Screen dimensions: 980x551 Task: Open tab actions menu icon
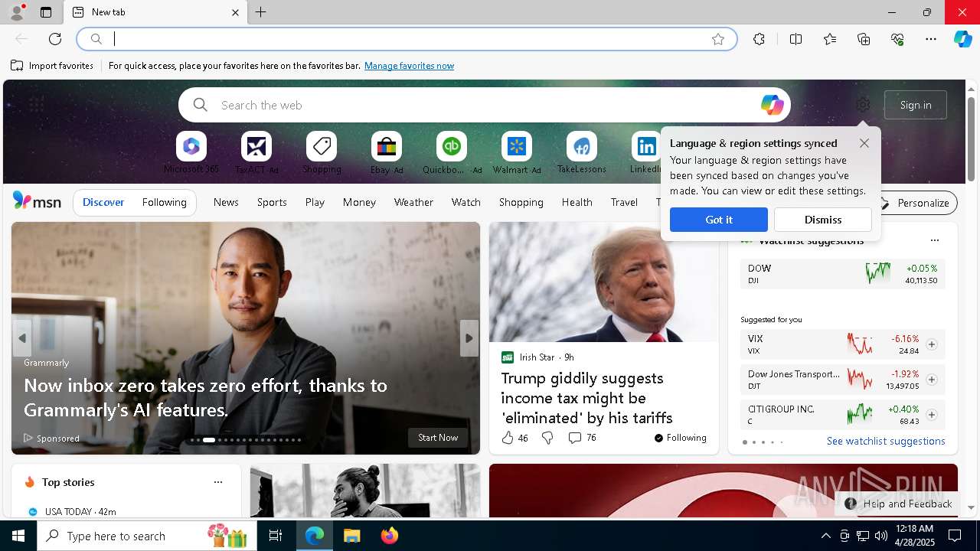(46, 12)
